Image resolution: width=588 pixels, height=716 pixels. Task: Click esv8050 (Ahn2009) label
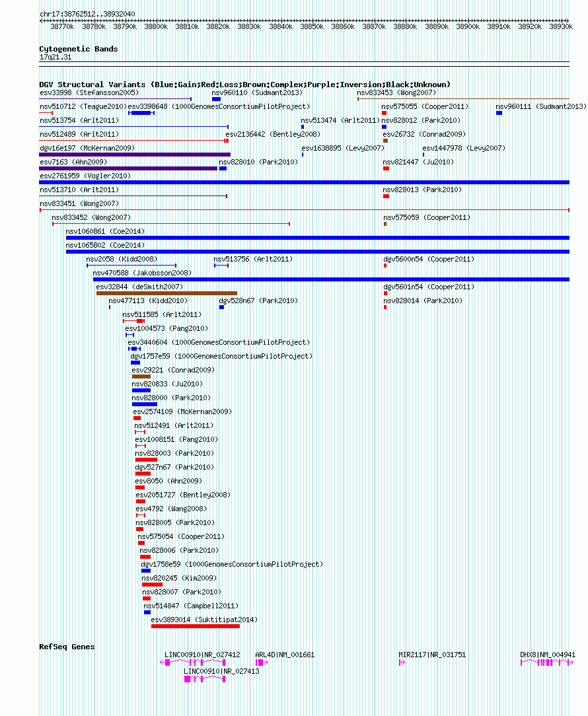click(x=168, y=481)
